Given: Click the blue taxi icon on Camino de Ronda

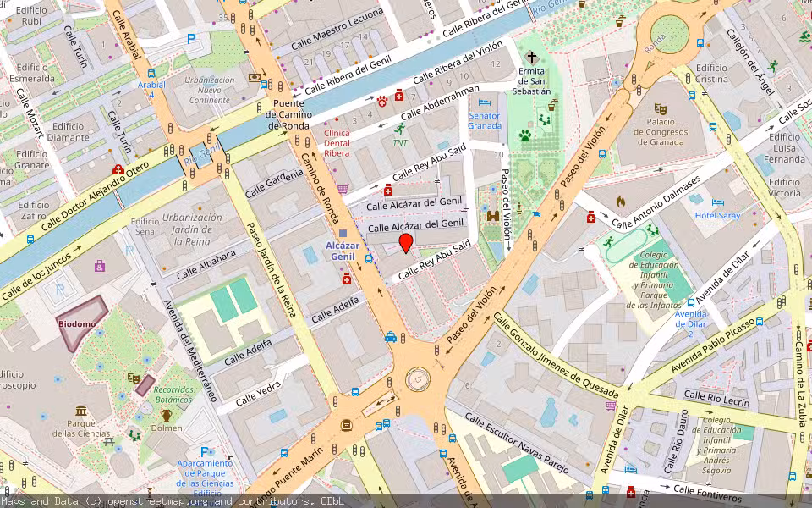Looking at the screenshot, I should click(391, 336).
